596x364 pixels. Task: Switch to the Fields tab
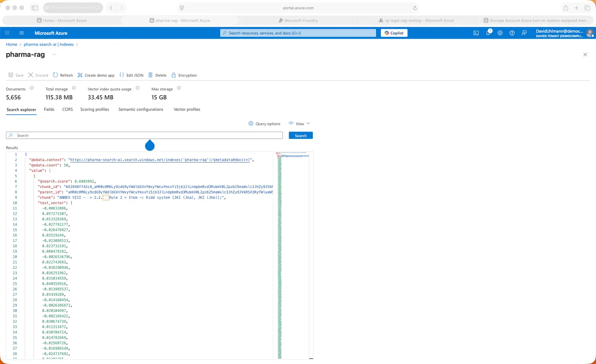click(x=49, y=109)
